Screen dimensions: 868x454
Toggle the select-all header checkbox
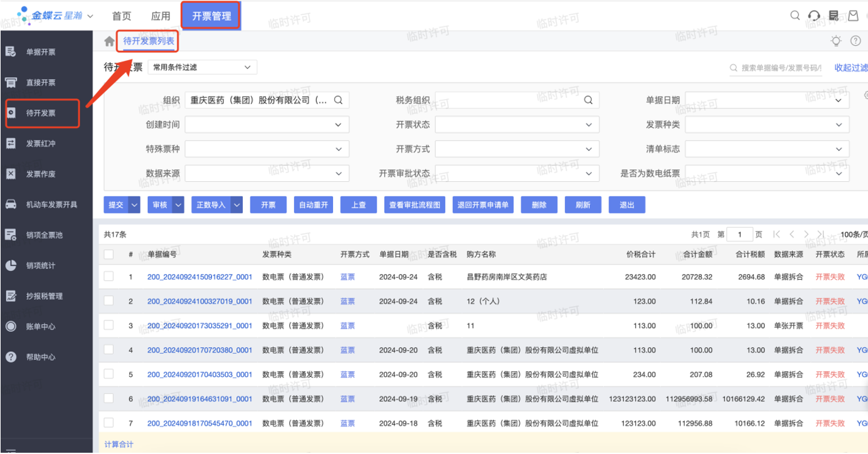(x=109, y=255)
